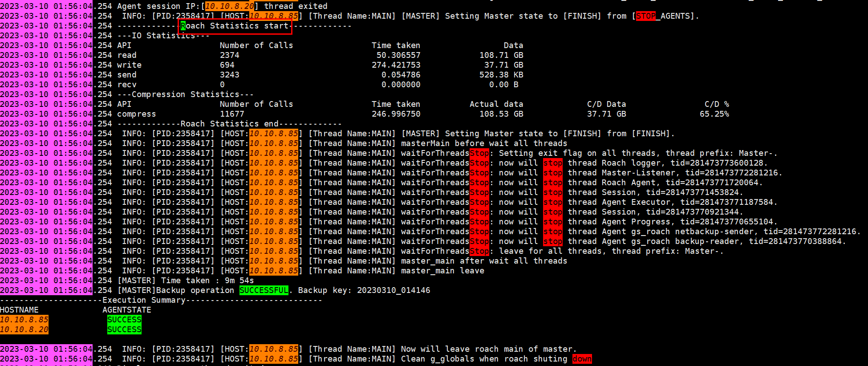Image resolution: width=868 pixels, height=366 pixels.
Task: Select "masterMain before wait all threads" message
Action: pyautogui.click(x=484, y=143)
